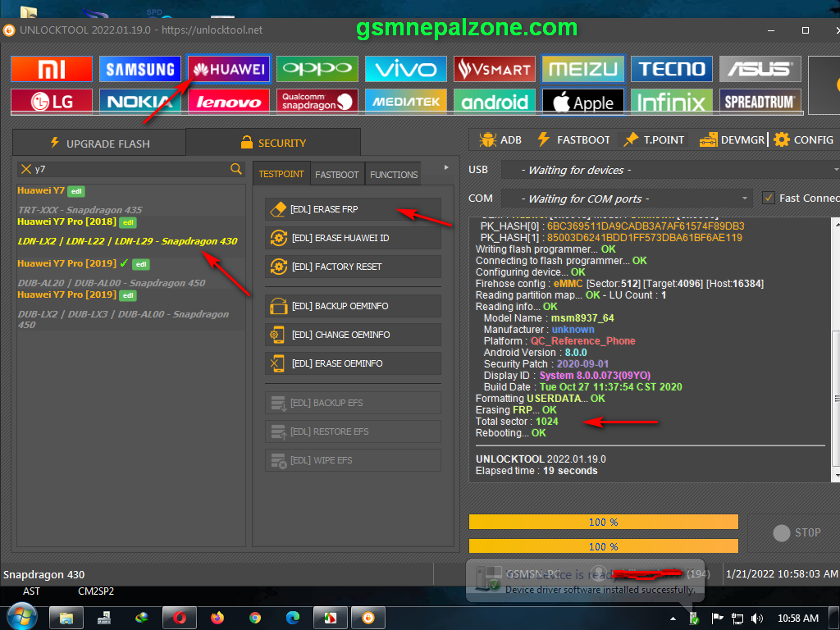The height and width of the screenshot is (630, 840).
Task: Select Huawei Y7 Pro [2019] DUB-LX2 model
Action: click(130, 309)
